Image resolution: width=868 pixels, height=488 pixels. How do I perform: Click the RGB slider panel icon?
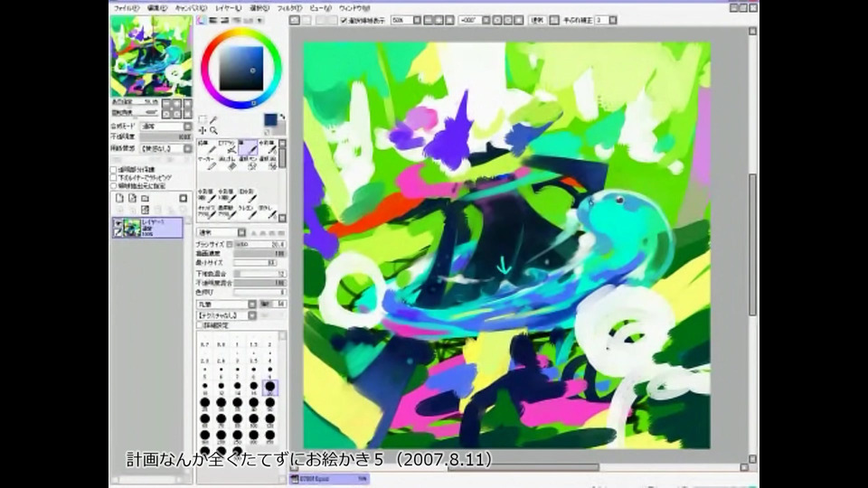(x=213, y=21)
